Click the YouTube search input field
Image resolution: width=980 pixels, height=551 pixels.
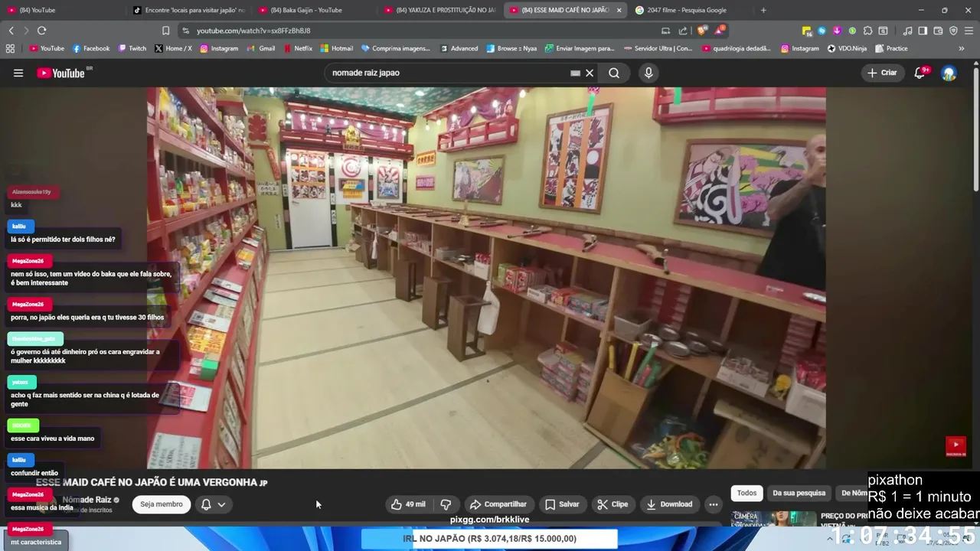(x=448, y=73)
